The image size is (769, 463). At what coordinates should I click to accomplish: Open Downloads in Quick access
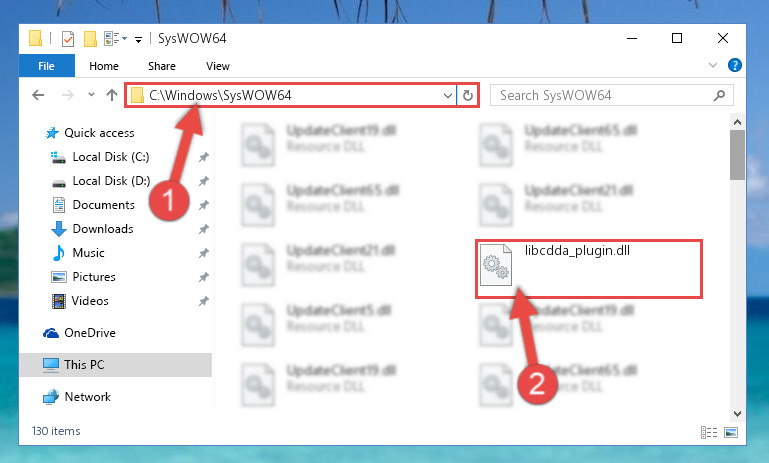(103, 229)
